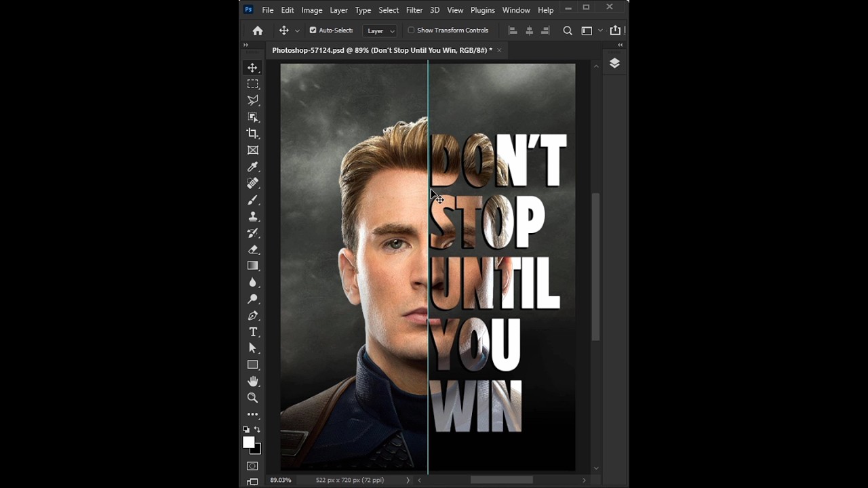Select the Spot Healing Brush tool
This screenshot has width=868, height=488.
252,183
